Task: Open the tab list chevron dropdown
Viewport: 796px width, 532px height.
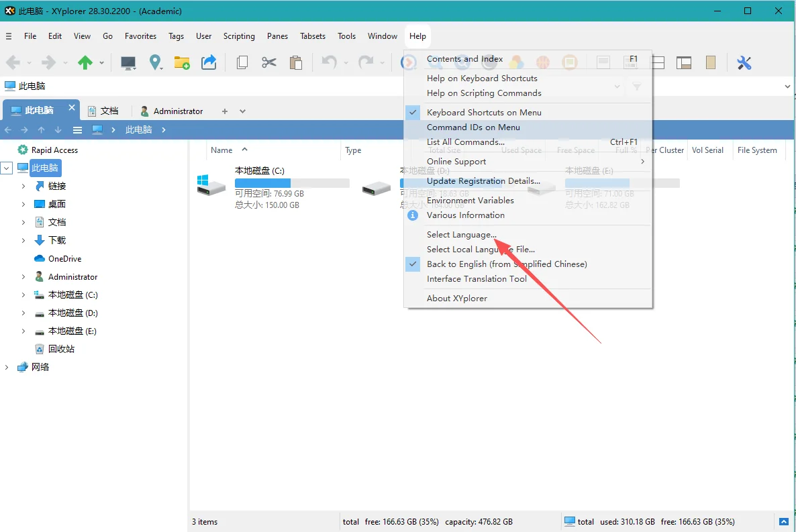Action: [243, 111]
